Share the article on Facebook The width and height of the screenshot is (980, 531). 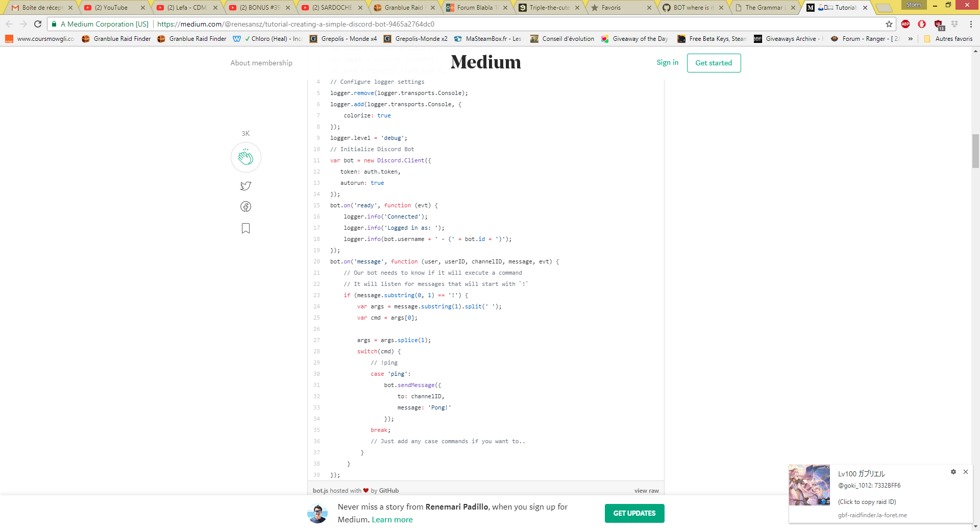[x=246, y=207]
